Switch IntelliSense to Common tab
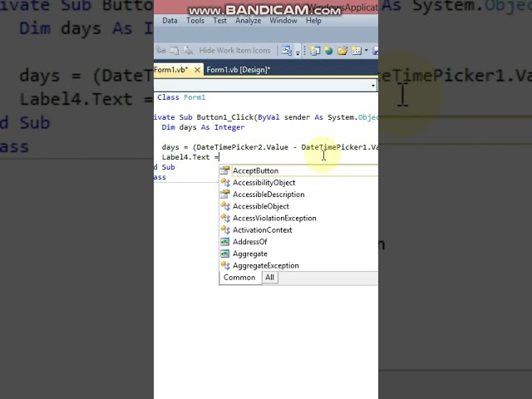The image size is (532, 399). (239, 278)
